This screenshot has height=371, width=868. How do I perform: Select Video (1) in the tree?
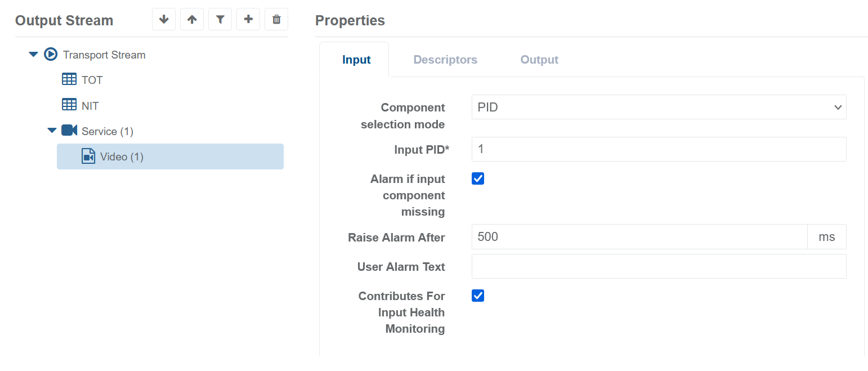(122, 157)
